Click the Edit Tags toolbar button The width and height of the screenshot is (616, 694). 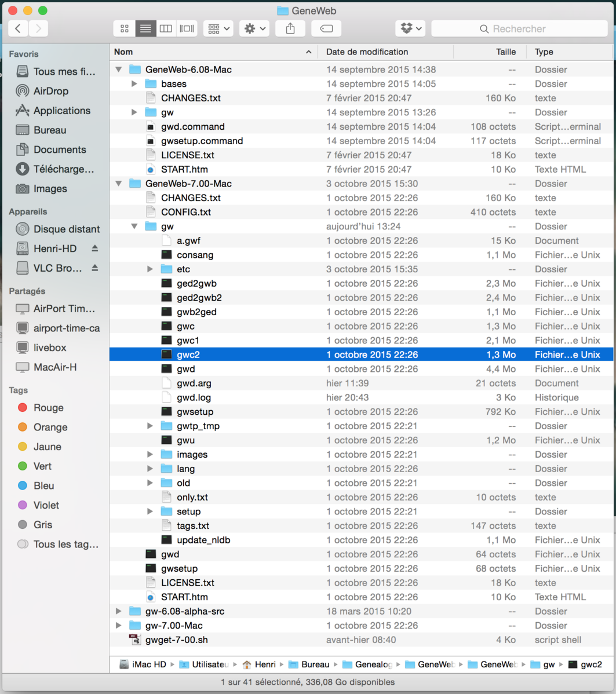click(x=326, y=29)
